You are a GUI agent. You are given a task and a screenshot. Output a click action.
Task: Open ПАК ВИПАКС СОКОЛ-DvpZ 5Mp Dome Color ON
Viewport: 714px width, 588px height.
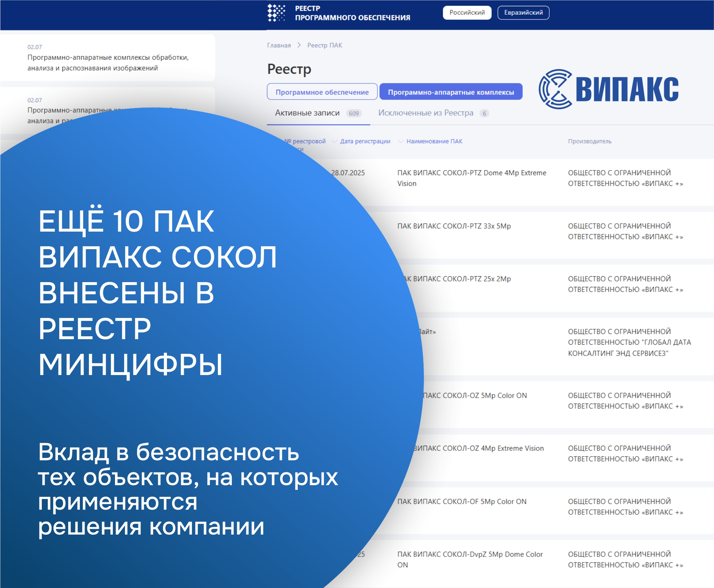point(470,559)
